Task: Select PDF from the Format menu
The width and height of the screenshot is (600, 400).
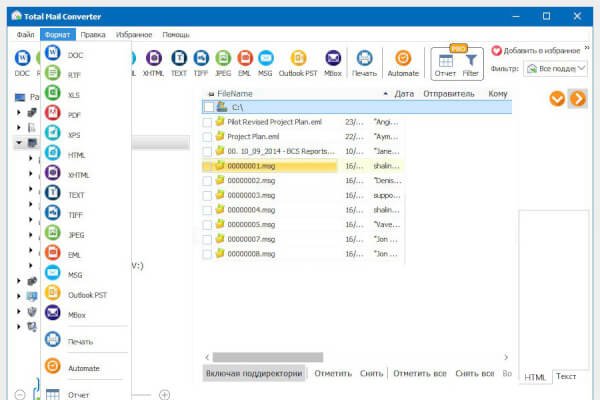Action: click(x=74, y=115)
